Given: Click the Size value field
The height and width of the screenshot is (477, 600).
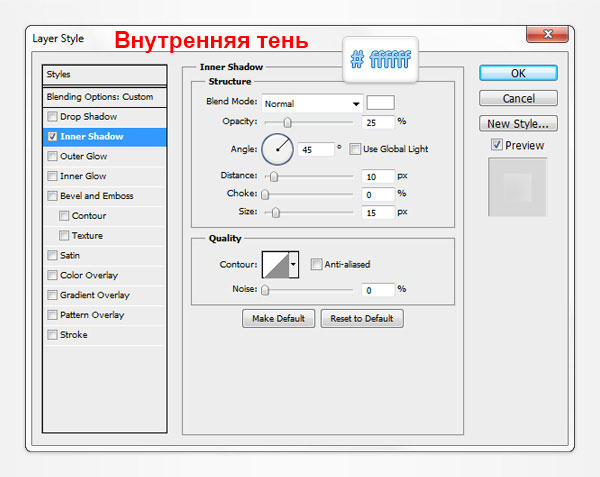Looking at the screenshot, I should [378, 212].
